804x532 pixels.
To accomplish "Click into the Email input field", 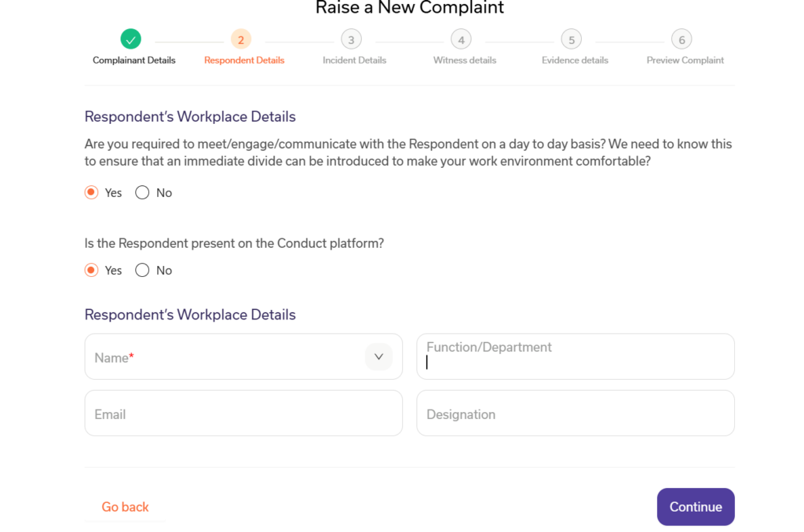I will (x=243, y=414).
